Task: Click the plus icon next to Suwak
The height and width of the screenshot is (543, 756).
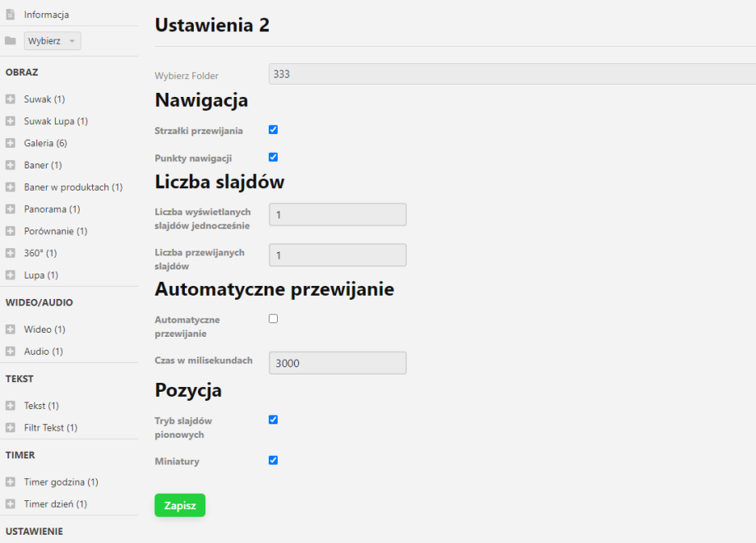Action: (10, 99)
